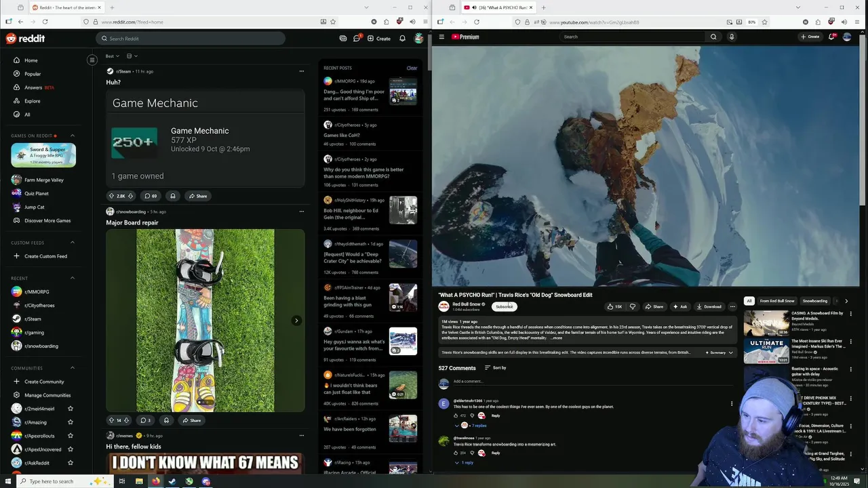This screenshot has width=868, height=488.
Task: Go to next image in snowboard gallery
Action: 296,321
